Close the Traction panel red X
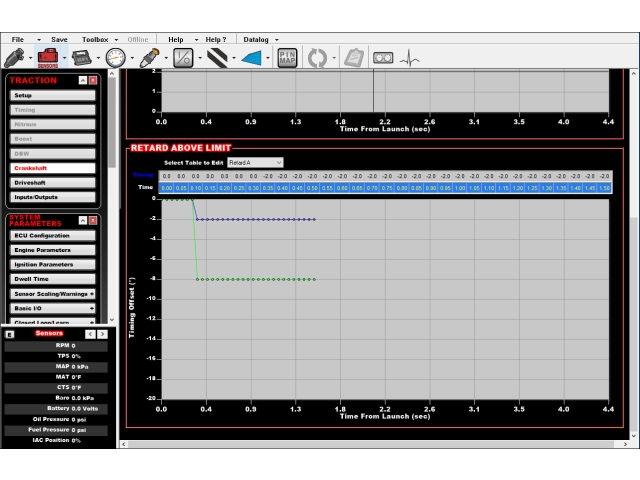 pyautogui.click(x=93, y=80)
